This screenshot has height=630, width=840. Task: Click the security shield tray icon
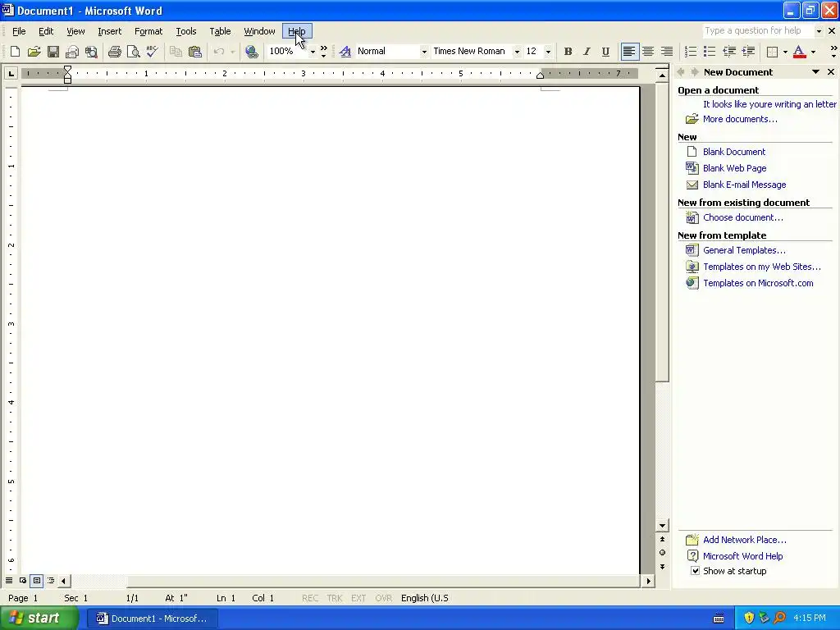pyautogui.click(x=749, y=619)
